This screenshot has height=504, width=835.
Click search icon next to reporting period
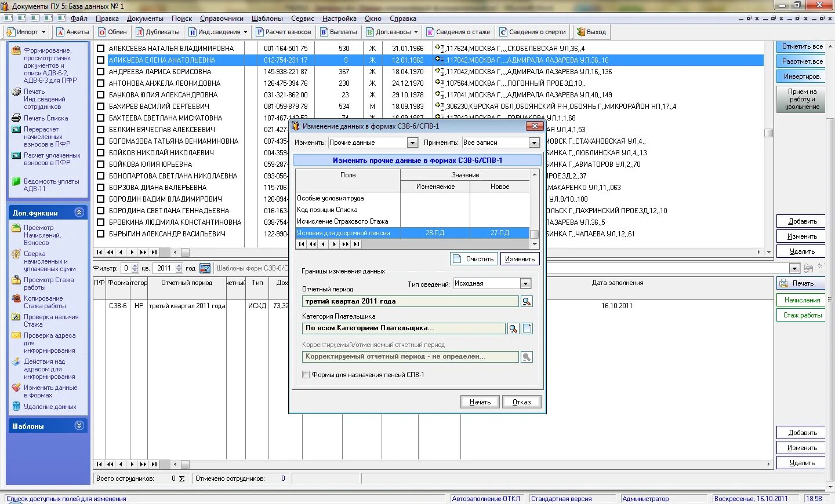click(527, 301)
